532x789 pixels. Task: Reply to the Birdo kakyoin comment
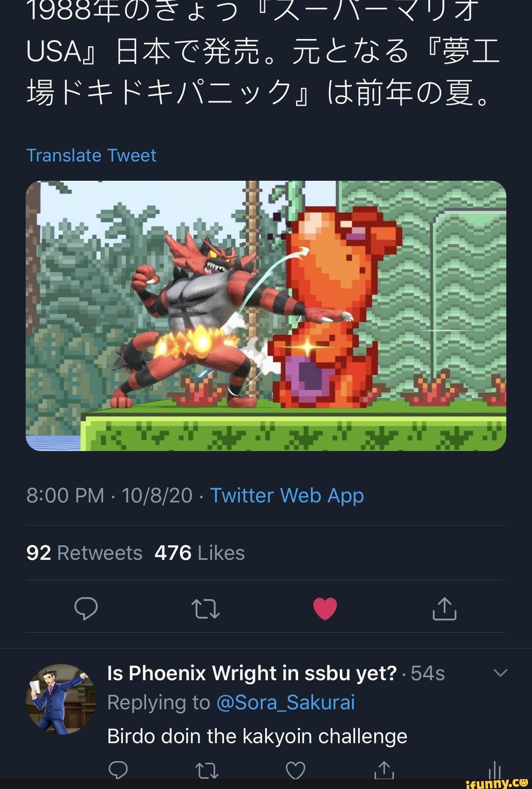[118, 769]
